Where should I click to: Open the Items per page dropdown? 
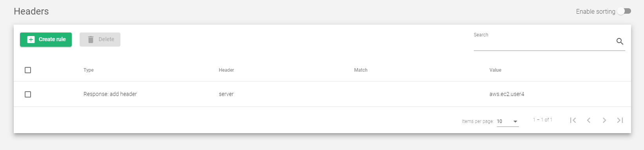pos(508,121)
